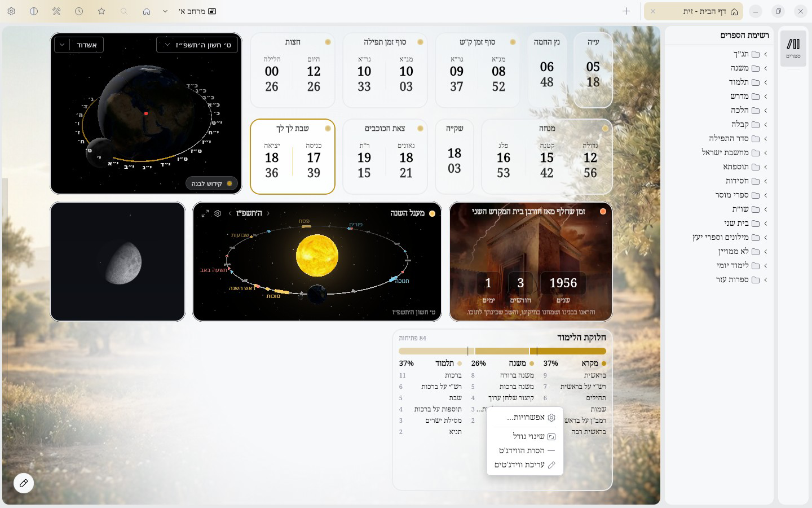This screenshot has height=508, width=812.
Task: Expand the מעגל השנה widget to fullscreen
Action: coord(205,213)
